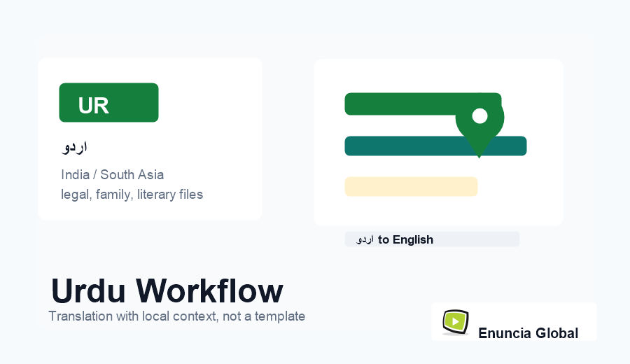Click the 'India / South Asia' text
Image resolution: width=630 pixels, height=364 pixels.
[113, 175]
